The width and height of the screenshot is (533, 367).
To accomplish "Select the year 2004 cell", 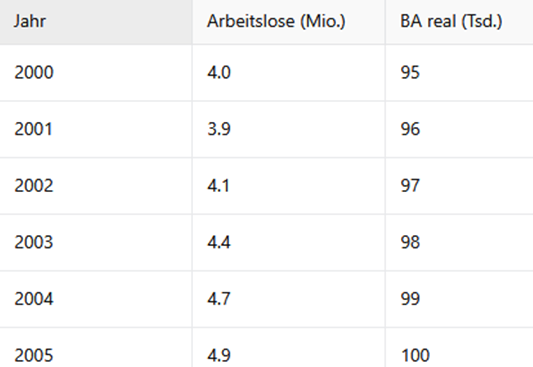I will [x=96, y=299].
